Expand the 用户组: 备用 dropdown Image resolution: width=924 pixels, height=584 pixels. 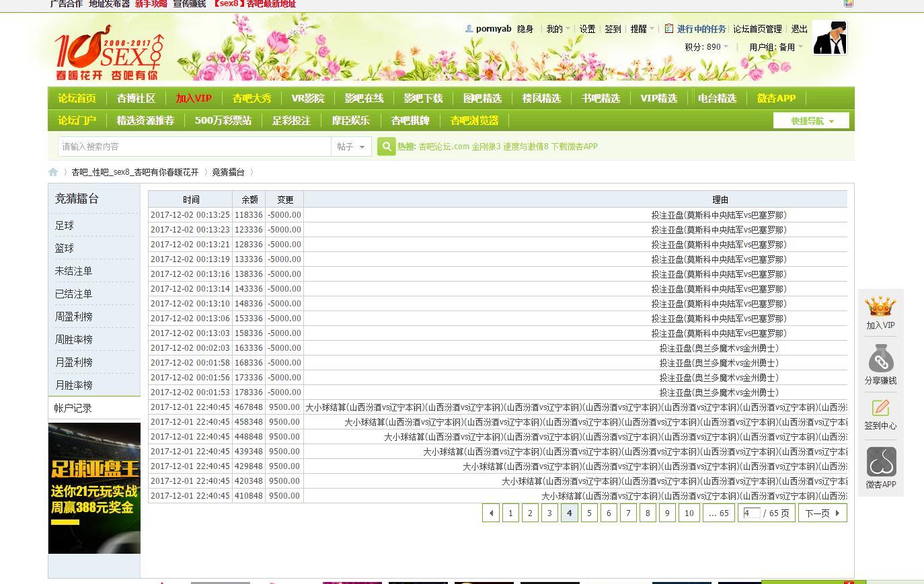[776, 47]
